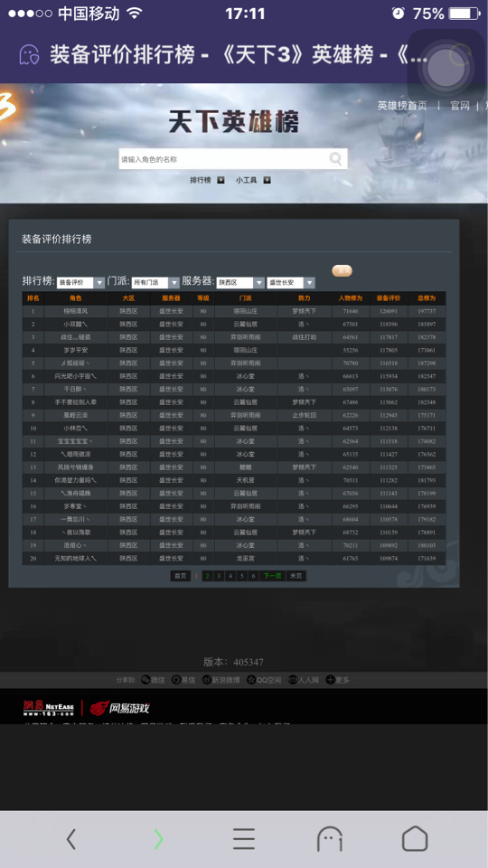
Task: Tap the alarm clock status icon
Action: pos(399,14)
